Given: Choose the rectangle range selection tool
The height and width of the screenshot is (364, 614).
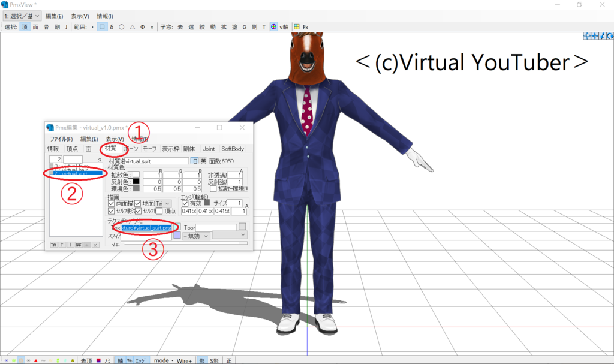Looking at the screenshot, I should tap(102, 27).
